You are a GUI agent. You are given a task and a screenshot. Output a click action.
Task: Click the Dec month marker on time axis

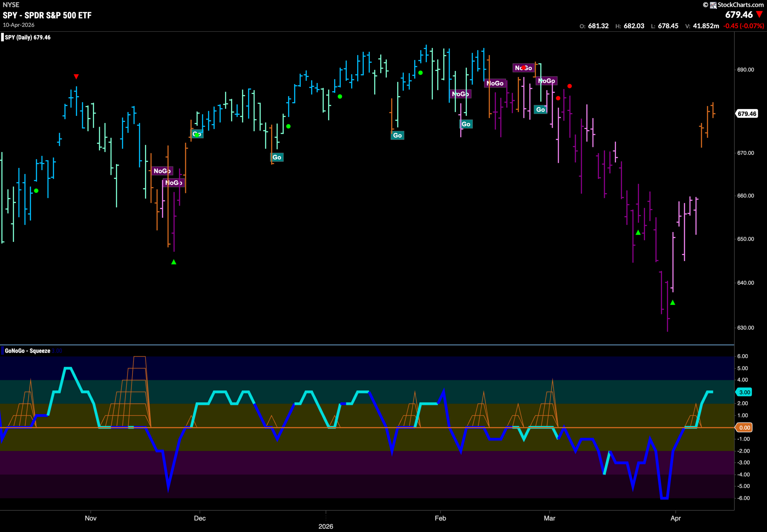pos(200,518)
